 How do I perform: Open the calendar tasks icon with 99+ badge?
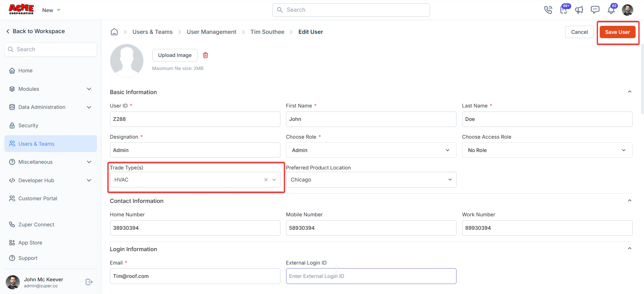564,10
